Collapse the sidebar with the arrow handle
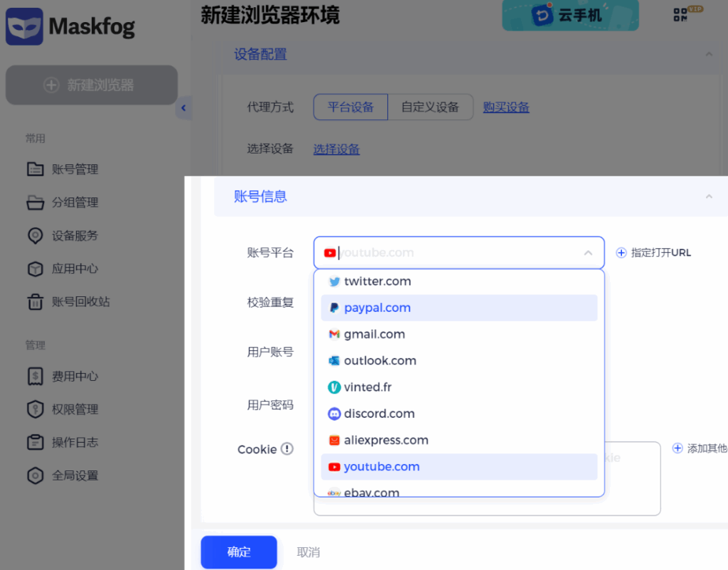 183,108
